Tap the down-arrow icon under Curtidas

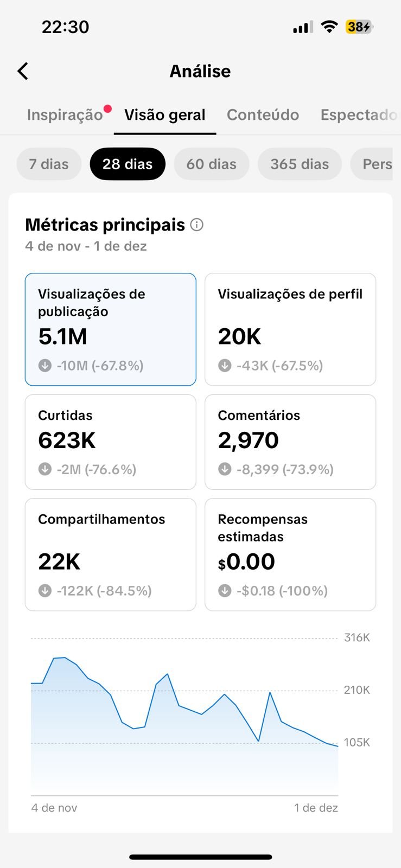pyautogui.click(x=45, y=469)
